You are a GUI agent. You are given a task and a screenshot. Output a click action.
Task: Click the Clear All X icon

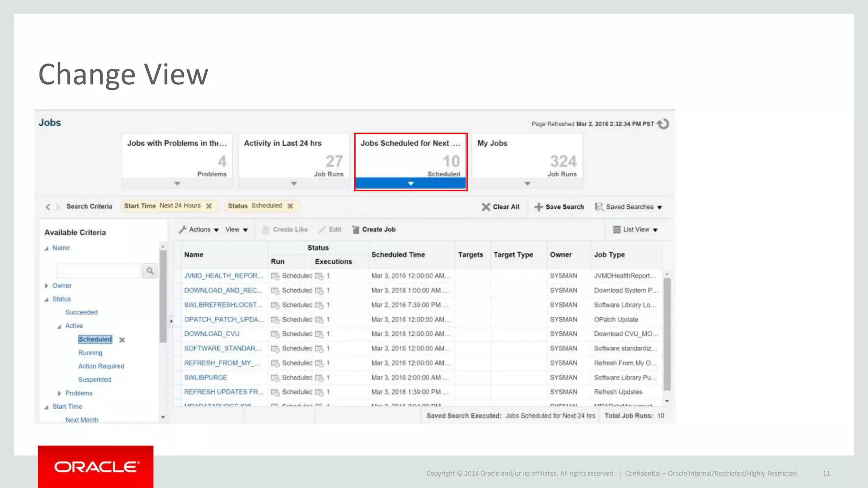tap(486, 207)
